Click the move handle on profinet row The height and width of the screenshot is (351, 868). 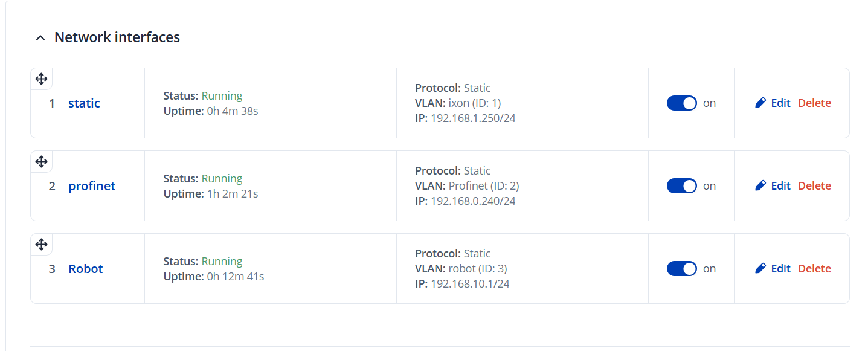pyautogui.click(x=41, y=161)
